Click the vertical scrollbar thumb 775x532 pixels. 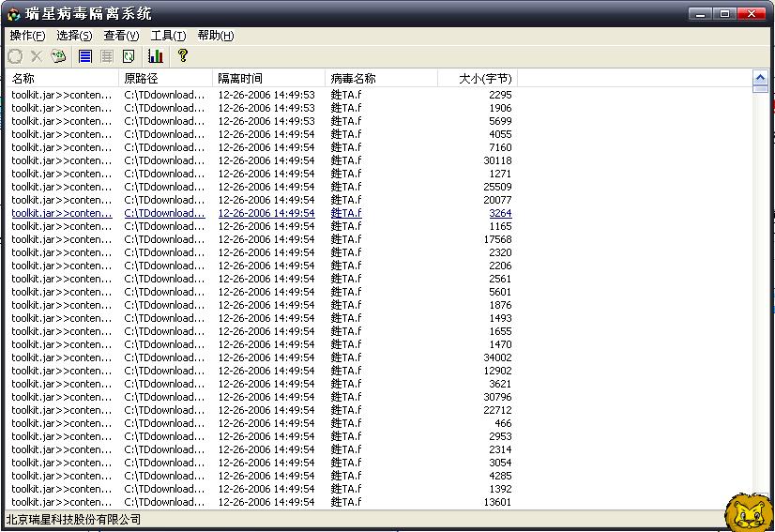(760, 89)
